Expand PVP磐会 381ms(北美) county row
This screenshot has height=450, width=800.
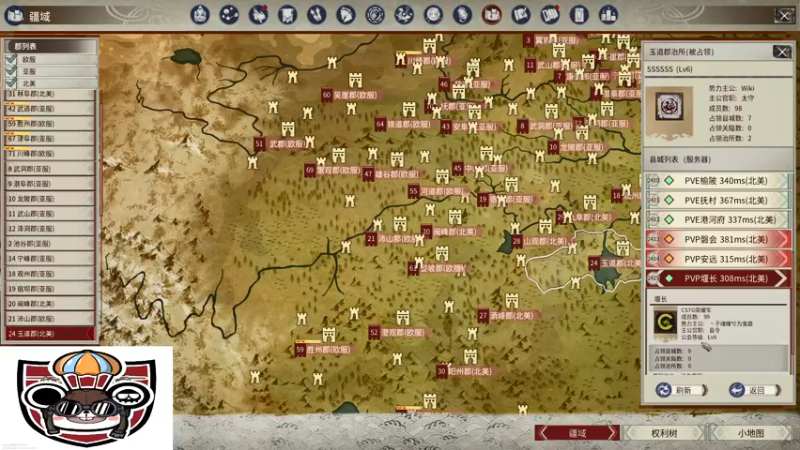tap(718, 239)
